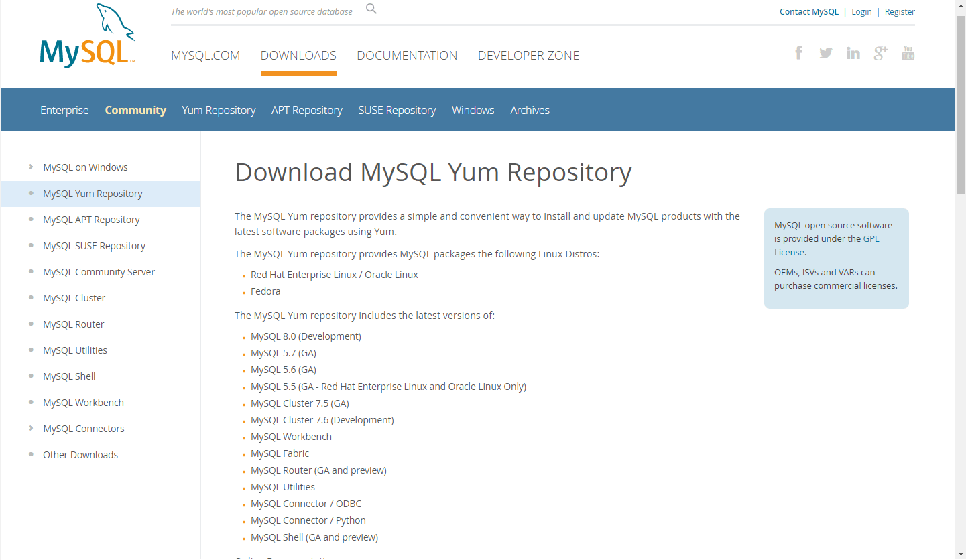Click 'MySQL Cluster 7.6 (Development)' list entry
The height and width of the screenshot is (560, 966).
pos(322,420)
